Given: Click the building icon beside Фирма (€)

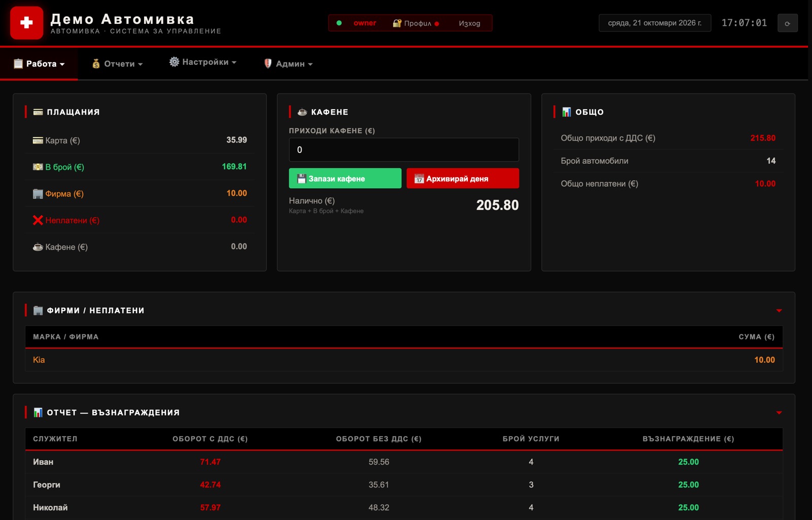Looking at the screenshot, I should click(x=38, y=194).
